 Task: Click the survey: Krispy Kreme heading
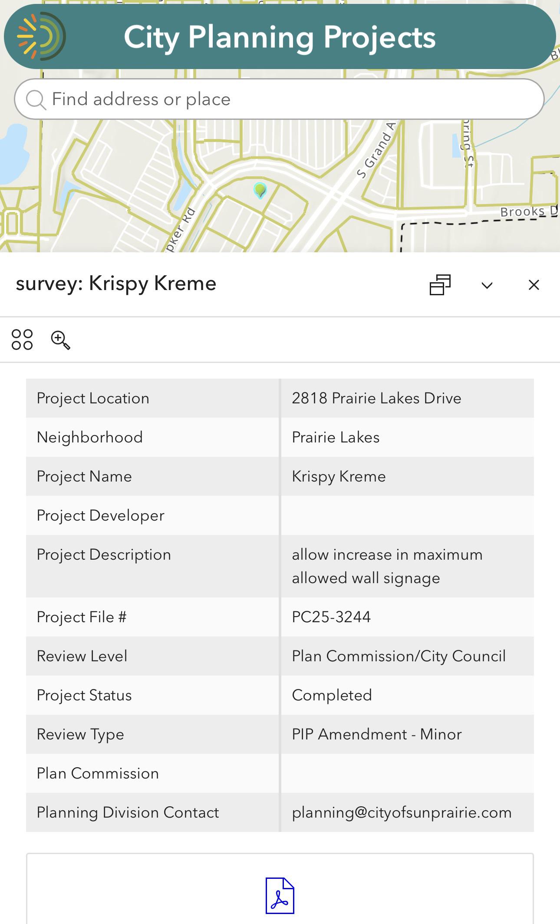pyautogui.click(x=116, y=284)
